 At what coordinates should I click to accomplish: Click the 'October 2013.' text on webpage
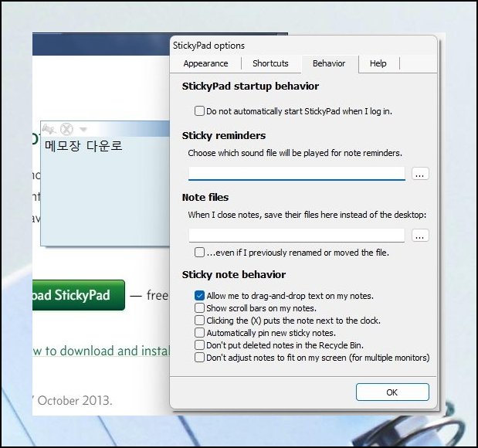(75, 400)
